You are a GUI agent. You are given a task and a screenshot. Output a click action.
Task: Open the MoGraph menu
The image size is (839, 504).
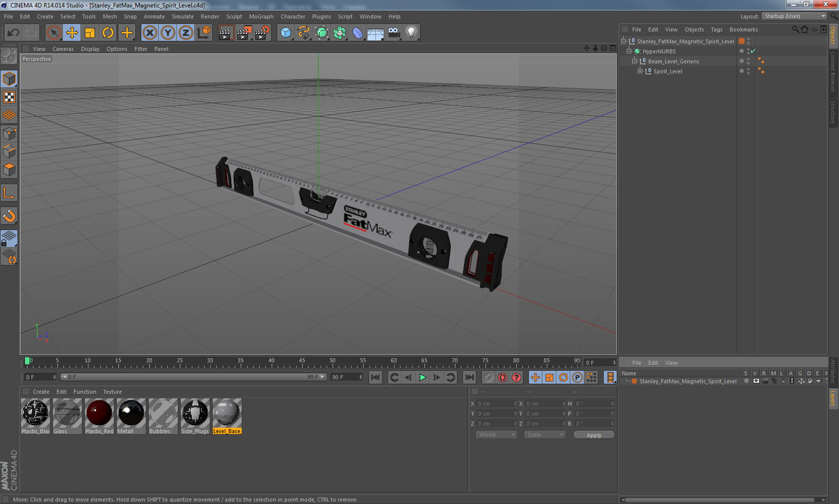261,16
